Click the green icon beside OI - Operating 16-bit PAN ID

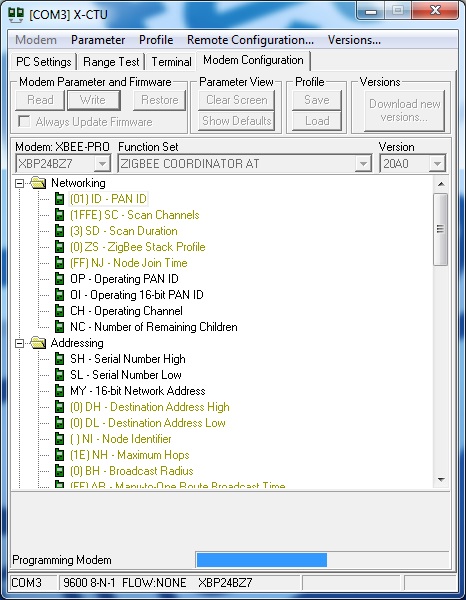pos(59,295)
